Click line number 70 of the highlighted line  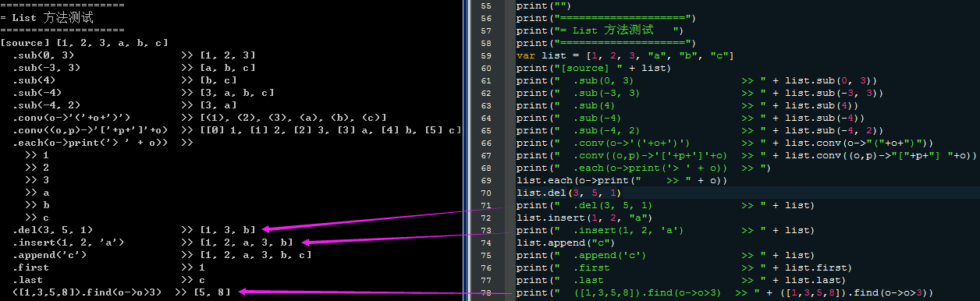486,193
